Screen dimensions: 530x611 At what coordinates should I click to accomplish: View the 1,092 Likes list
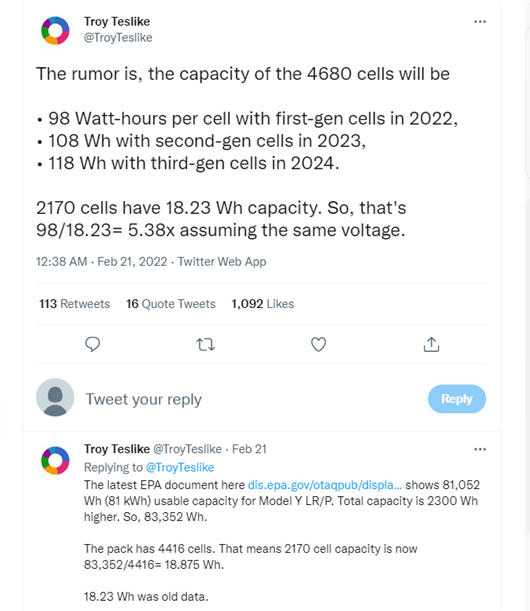(263, 304)
